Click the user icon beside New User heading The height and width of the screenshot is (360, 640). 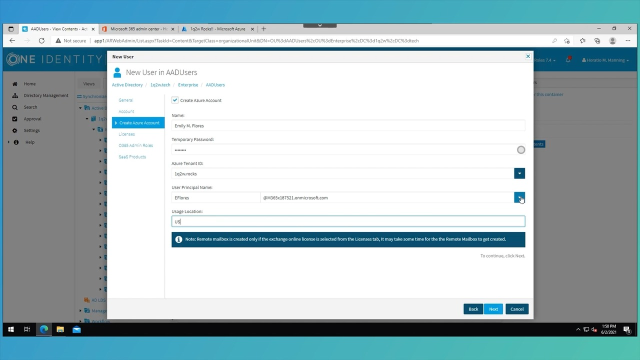point(117,73)
